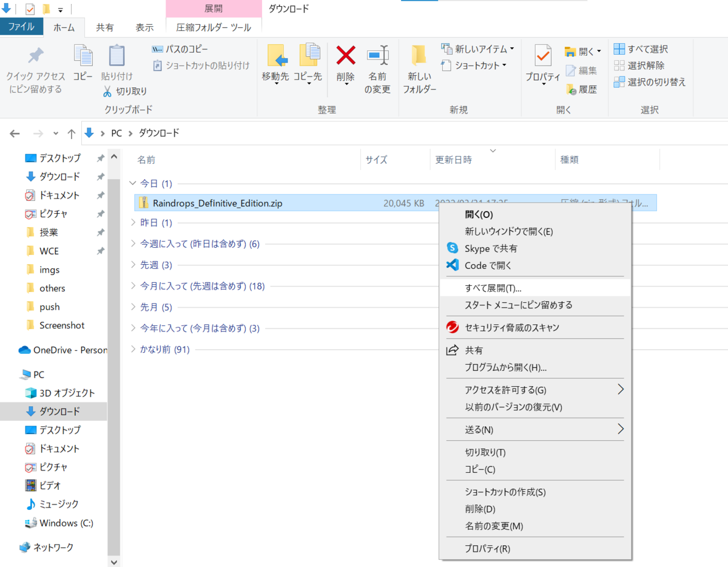Select 切り取り(T) in context menu

(x=534, y=452)
